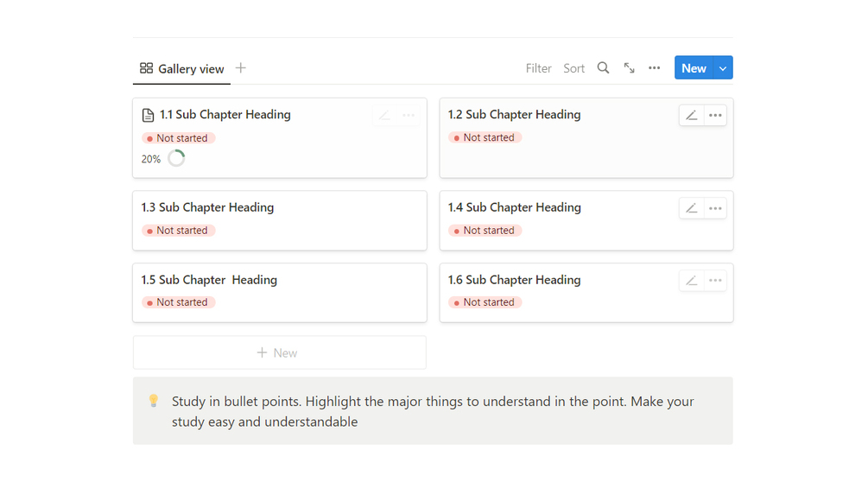Open the 1.3 Sub Chapter Heading card

(x=207, y=207)
